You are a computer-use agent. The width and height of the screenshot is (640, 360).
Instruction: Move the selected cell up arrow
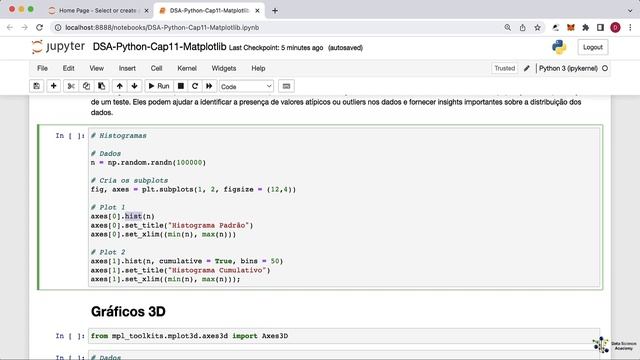click(120, 86)
